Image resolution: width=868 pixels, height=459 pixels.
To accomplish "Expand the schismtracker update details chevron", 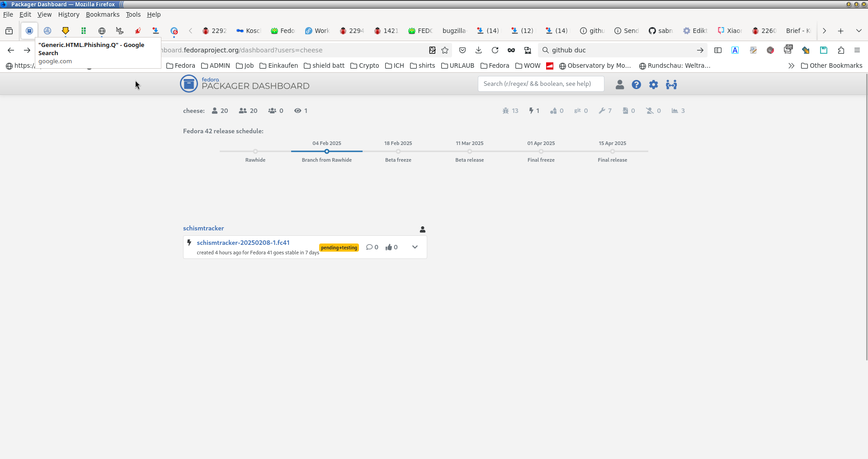I will [415, 247].
